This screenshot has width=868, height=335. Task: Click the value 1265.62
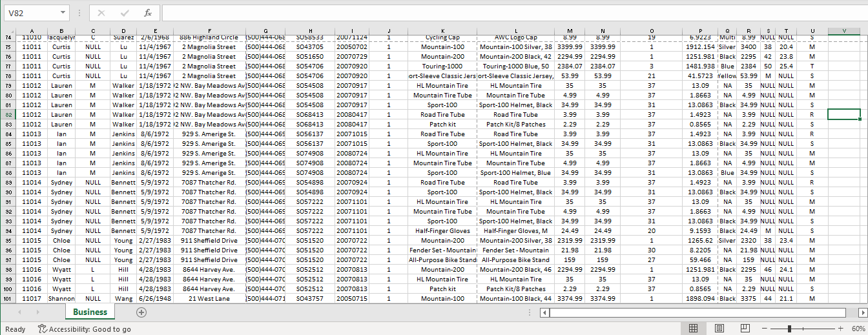point(700,240)
